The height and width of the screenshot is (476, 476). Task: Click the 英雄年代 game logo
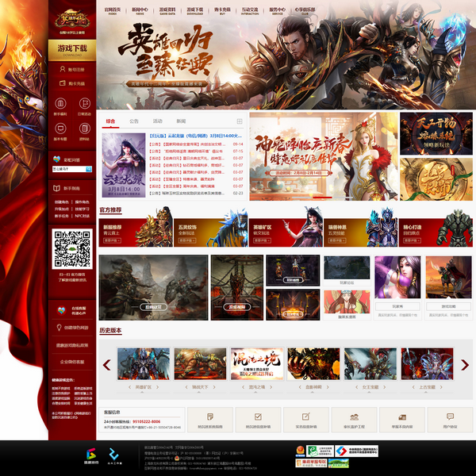tap(72, 19)
